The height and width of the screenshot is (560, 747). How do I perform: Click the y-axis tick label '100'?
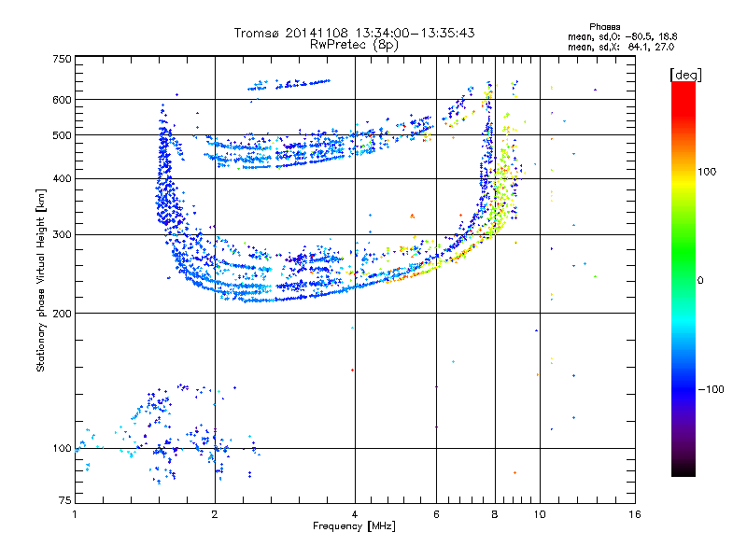tap(62, 448)
